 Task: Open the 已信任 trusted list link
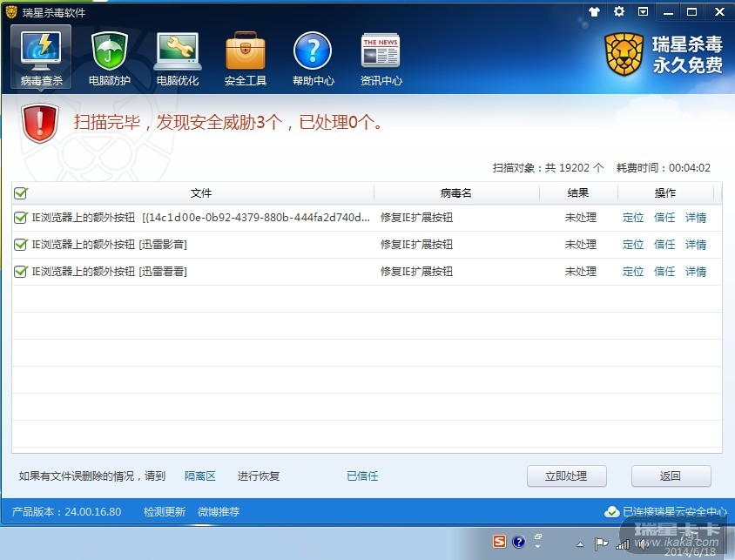click(x=362, y=476)
